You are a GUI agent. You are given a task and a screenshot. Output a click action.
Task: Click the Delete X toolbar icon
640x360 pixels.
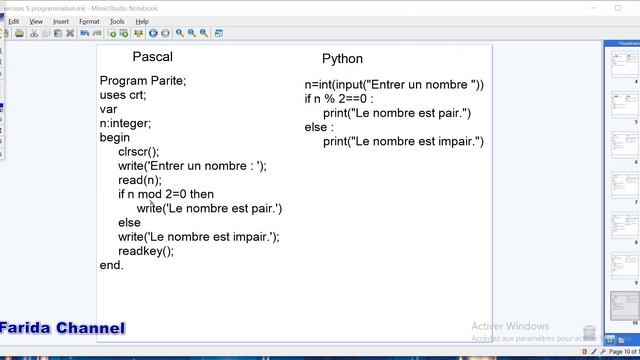coord(70,33)
